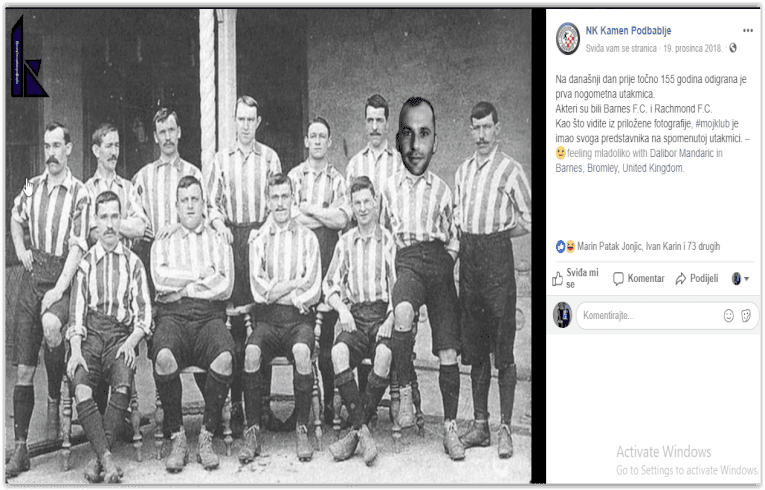The height and width of the screenshot is (490, 765).
Task: Click the haha reaction emoji icon
Action: click(570, 246)
